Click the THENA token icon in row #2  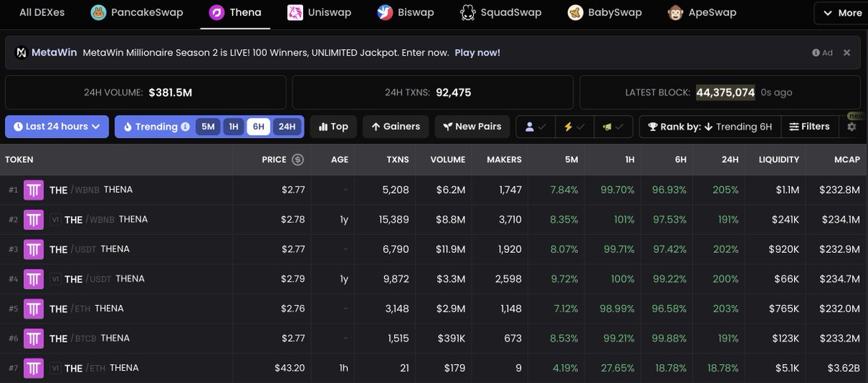[34, 220]
